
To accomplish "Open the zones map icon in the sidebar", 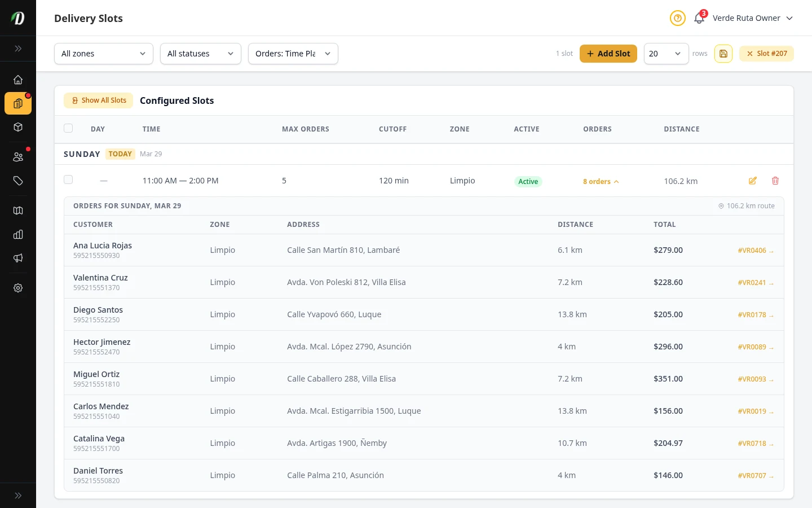I will pos(18,210).
